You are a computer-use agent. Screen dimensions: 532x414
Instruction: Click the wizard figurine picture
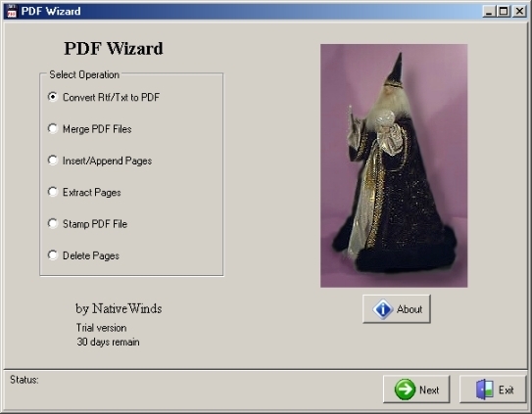[394, 165]
